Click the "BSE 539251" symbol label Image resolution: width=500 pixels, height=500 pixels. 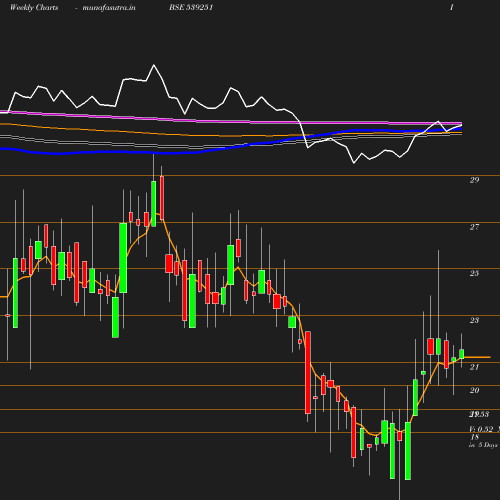coord(191,7)
